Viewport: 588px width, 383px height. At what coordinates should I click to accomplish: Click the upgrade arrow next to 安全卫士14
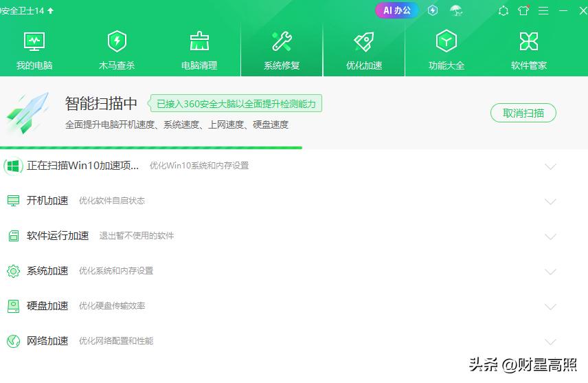point(51,11)
